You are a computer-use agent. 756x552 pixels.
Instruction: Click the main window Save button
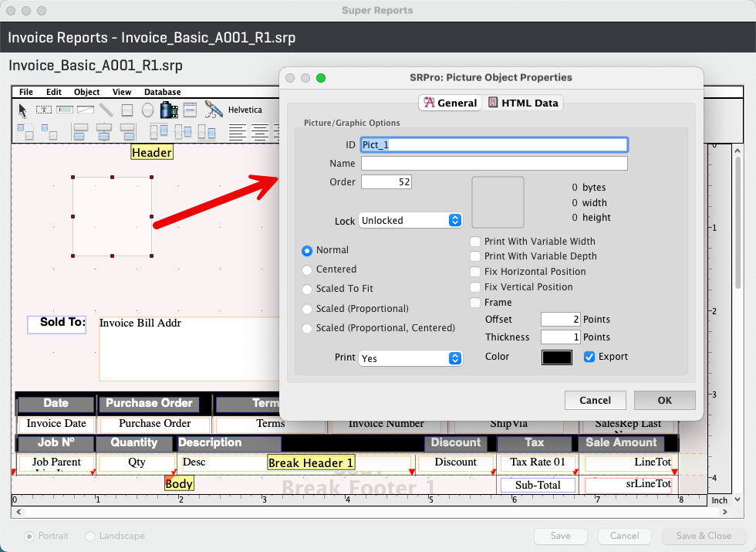click(x=560, y=536)
